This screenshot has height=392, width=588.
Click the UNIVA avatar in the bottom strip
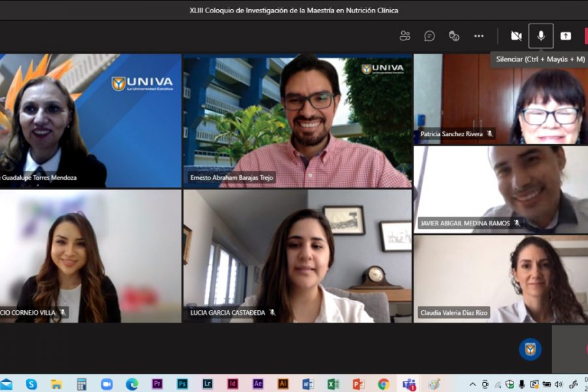coord(530,350)
